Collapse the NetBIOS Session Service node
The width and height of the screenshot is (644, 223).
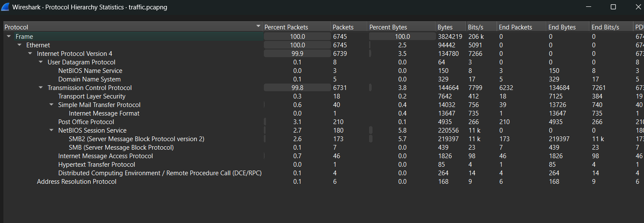click(52, 130)
